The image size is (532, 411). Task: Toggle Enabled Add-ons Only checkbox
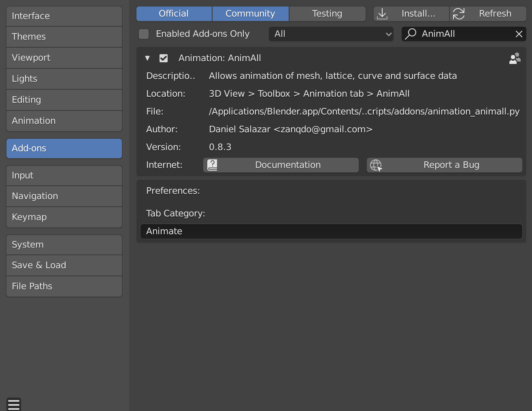[144, 34]
